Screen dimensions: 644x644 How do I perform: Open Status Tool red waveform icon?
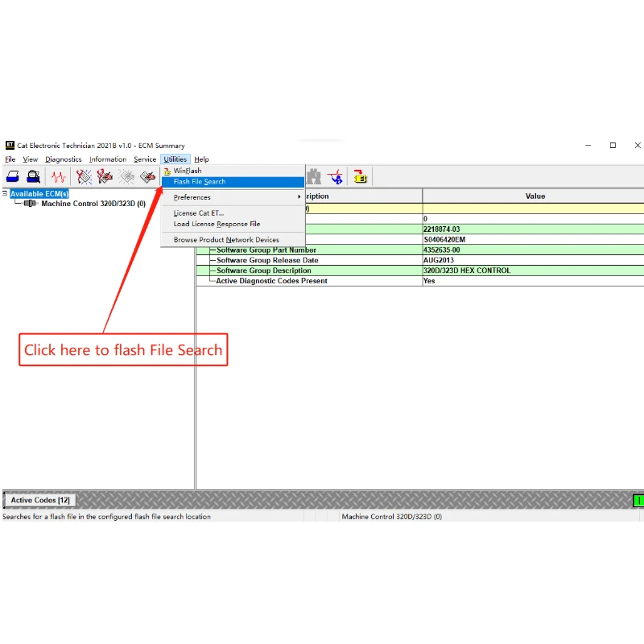point(58,177)
